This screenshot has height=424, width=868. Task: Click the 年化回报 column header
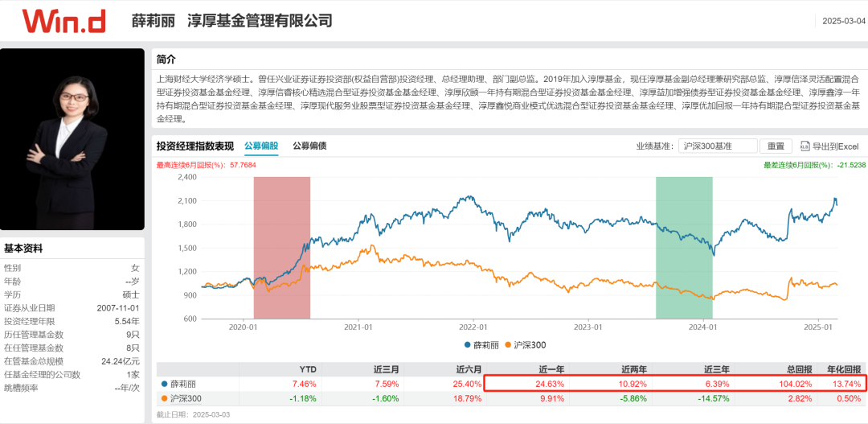click(844, 368)
